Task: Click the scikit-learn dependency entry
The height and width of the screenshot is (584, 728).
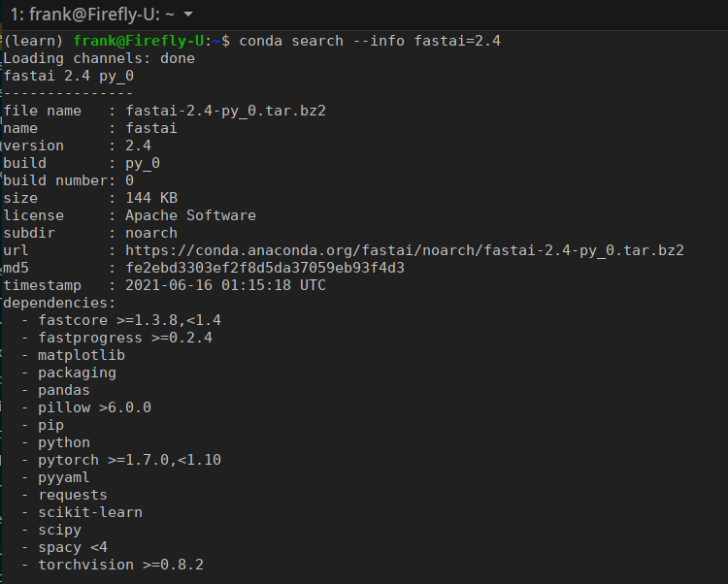Action: pyautogui.click(x=90, y=512)
